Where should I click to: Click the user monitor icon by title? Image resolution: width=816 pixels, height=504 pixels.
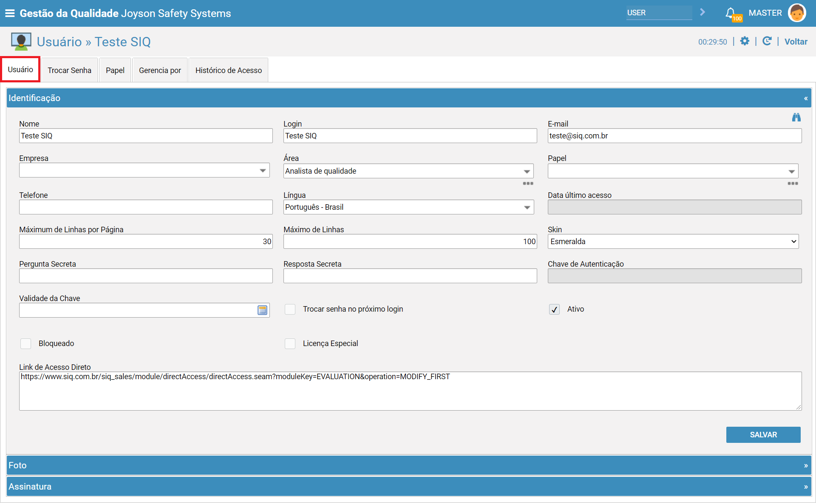[21, 42]
